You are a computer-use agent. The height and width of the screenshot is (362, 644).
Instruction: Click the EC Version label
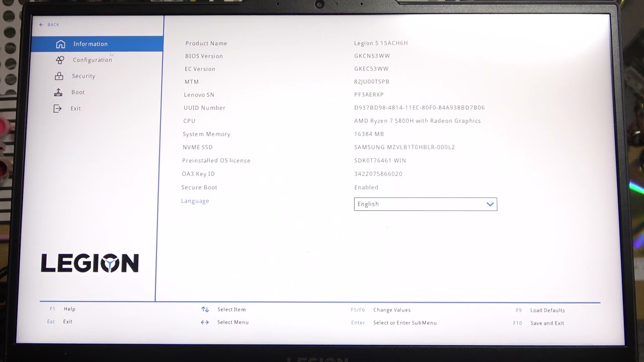coord(200,69)
